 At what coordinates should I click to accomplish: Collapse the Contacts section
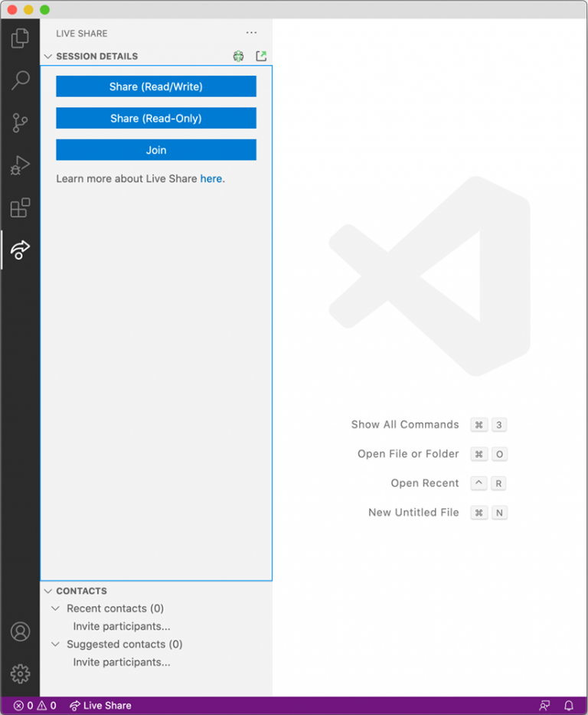click(x=48, y=591)
